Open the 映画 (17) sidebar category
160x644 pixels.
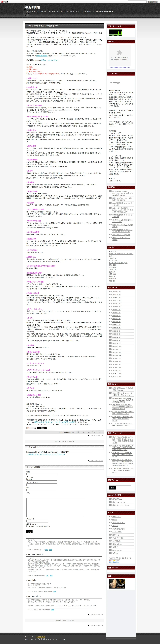click(112, 274)
